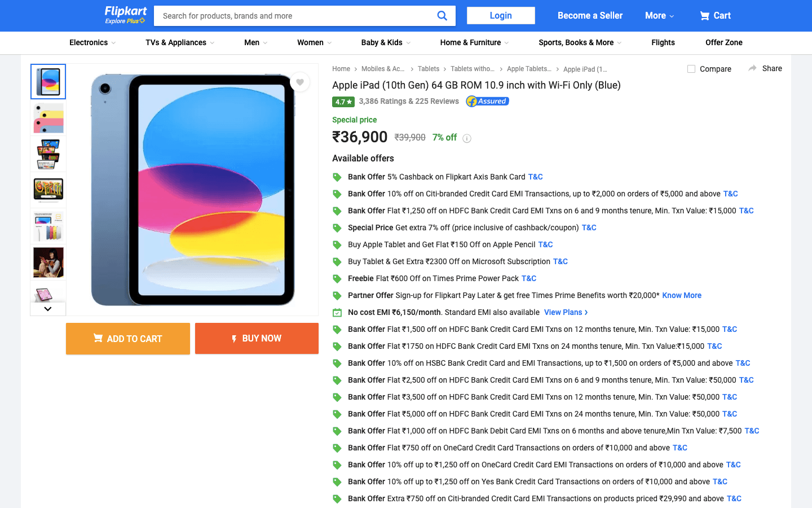Click Home breadcrumb
The width and height of the screenshot is (812, 508).
point(341,69)
